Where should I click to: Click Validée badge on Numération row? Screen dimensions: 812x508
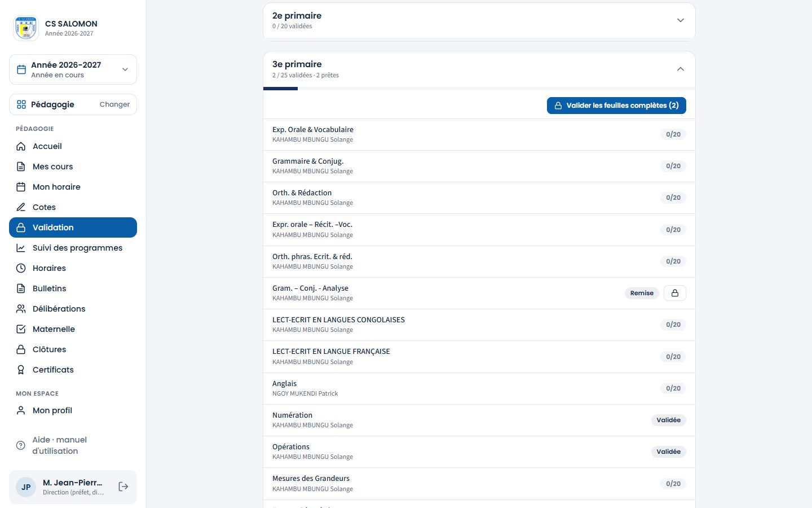coord(669,420)
